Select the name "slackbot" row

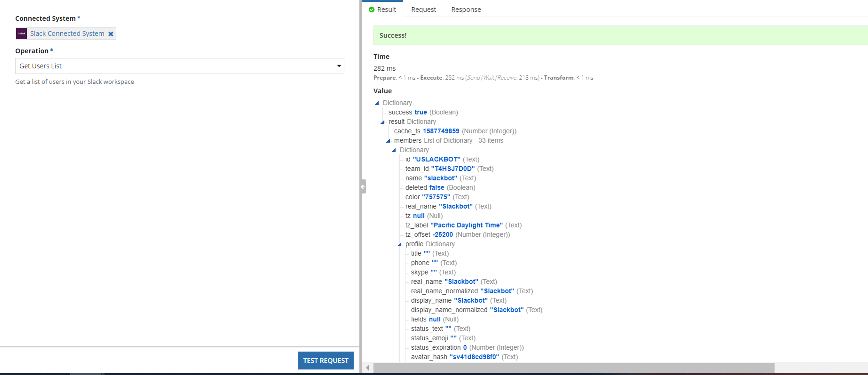point(440,178)
